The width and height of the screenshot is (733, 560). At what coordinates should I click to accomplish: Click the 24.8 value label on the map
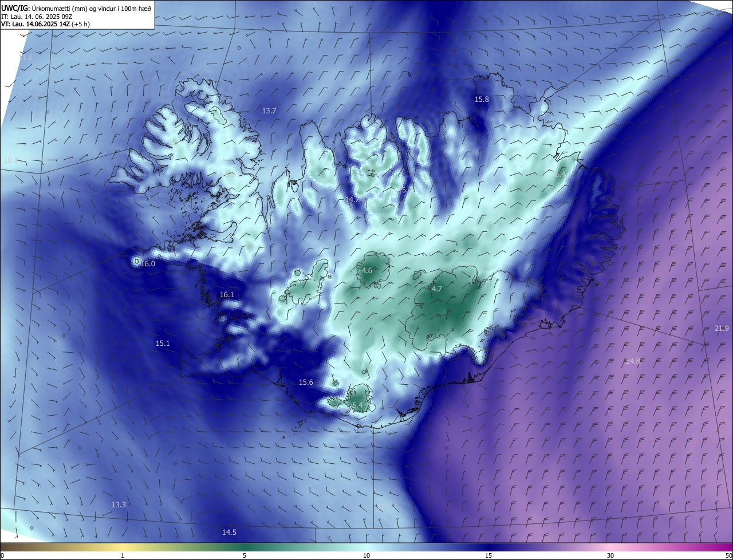click(633, 361)
